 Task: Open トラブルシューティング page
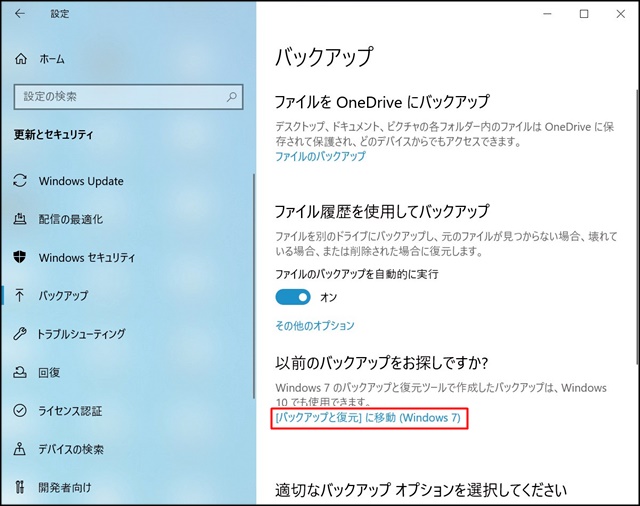81,334
